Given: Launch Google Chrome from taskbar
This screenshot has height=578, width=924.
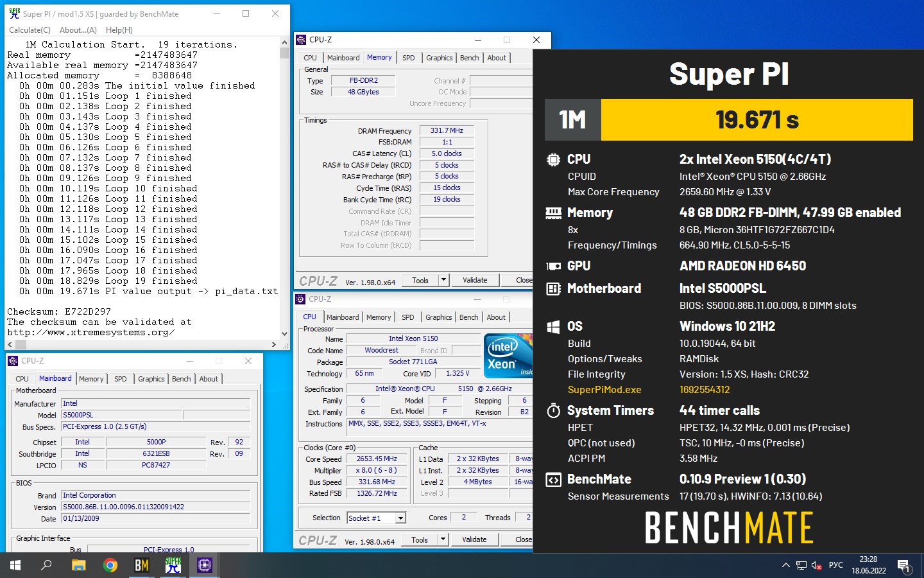Looking at the screenshot, I should pos(110,565).
